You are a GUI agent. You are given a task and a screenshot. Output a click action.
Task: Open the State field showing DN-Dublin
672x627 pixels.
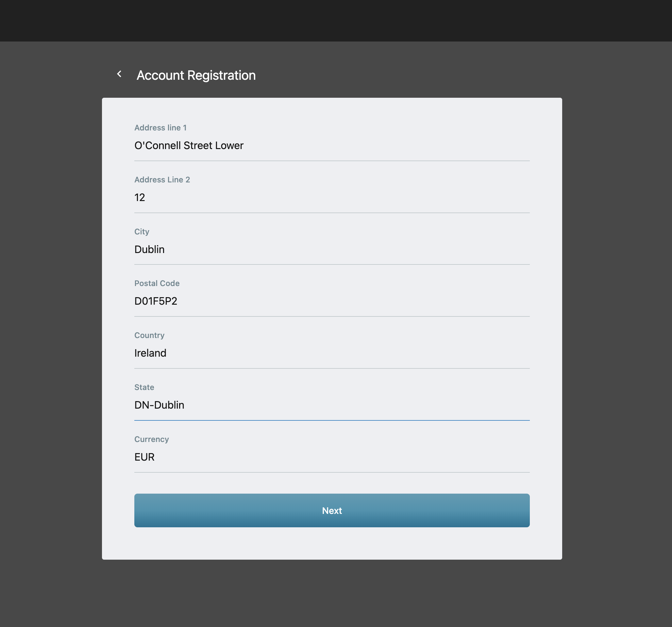[332, 405]
